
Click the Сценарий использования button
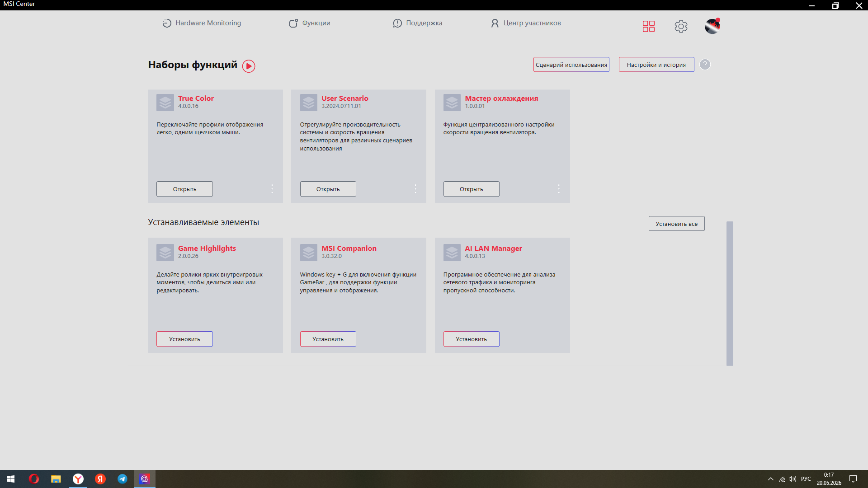tap(571, 65)
